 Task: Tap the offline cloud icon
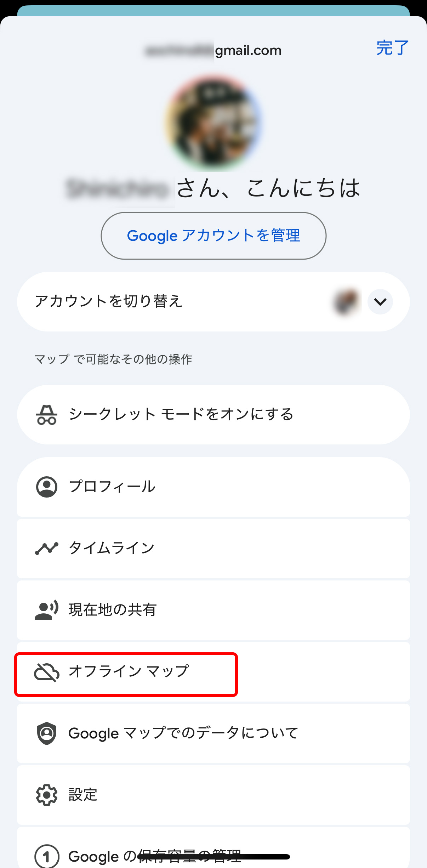coord(46,672)
